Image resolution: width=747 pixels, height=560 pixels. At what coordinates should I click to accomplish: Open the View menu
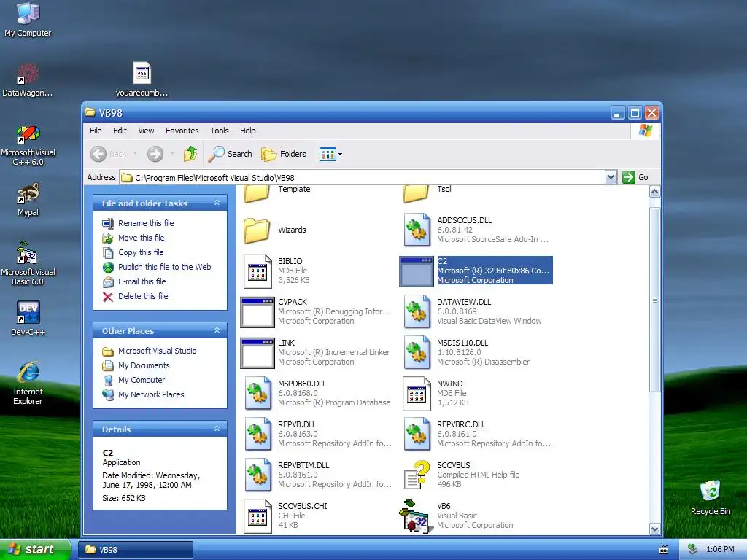(x=146, y=131)
